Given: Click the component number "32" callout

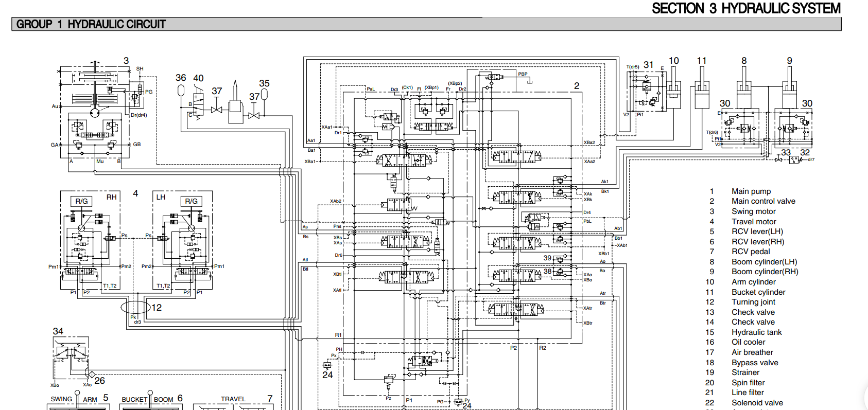Looking at the screenshot, I should click(x=805, y=152).
